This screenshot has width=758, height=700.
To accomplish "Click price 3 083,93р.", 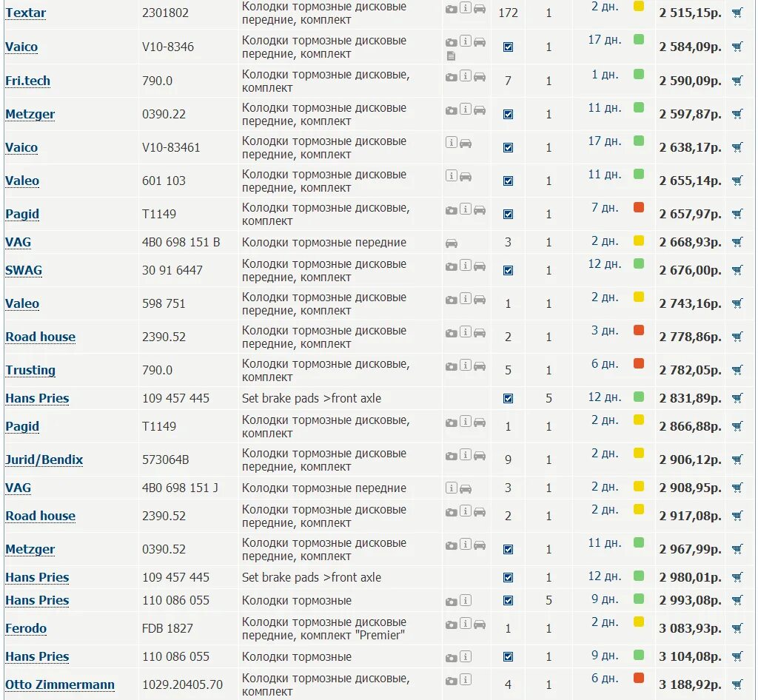I will [x=690, y=628].
